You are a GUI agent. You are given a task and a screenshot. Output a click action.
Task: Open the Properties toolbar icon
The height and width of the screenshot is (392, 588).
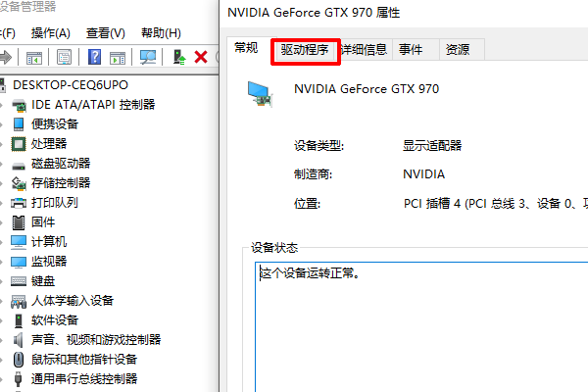pos(64,58)
